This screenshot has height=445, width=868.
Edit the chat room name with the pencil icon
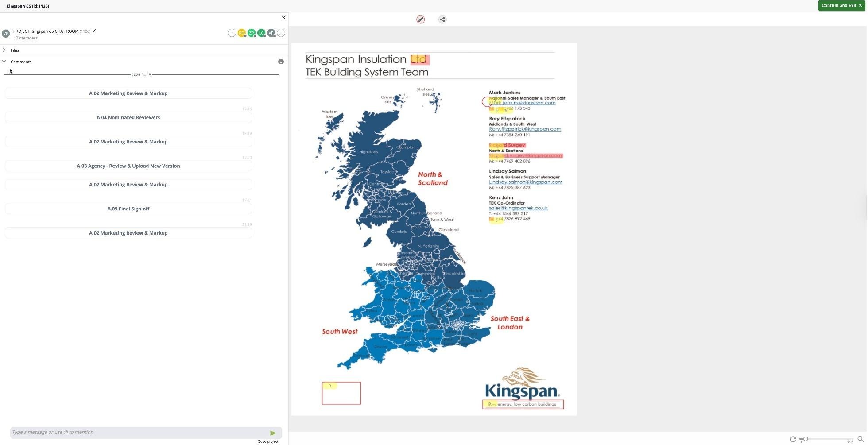(94, 31)
